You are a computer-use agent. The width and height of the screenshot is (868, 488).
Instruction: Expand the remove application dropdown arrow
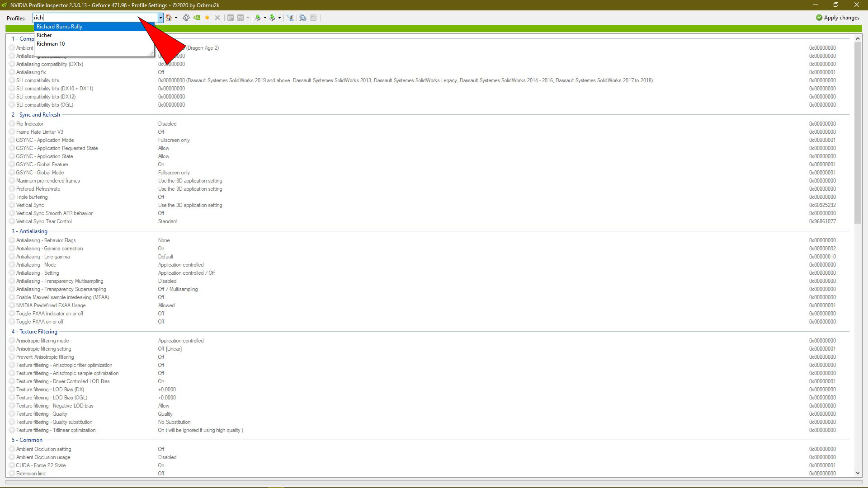(248, 18)
